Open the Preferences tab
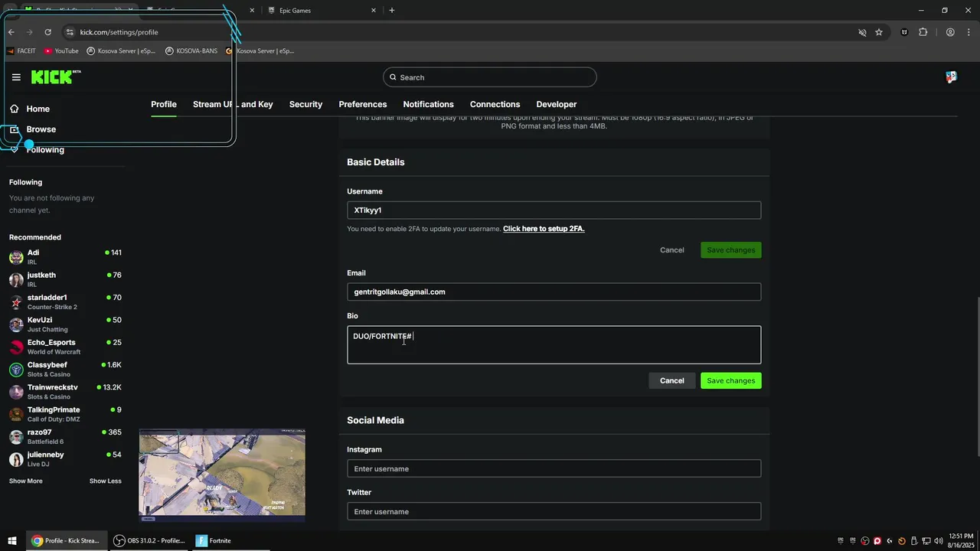This screenshot has height=551, width=980. pos(363,104)
